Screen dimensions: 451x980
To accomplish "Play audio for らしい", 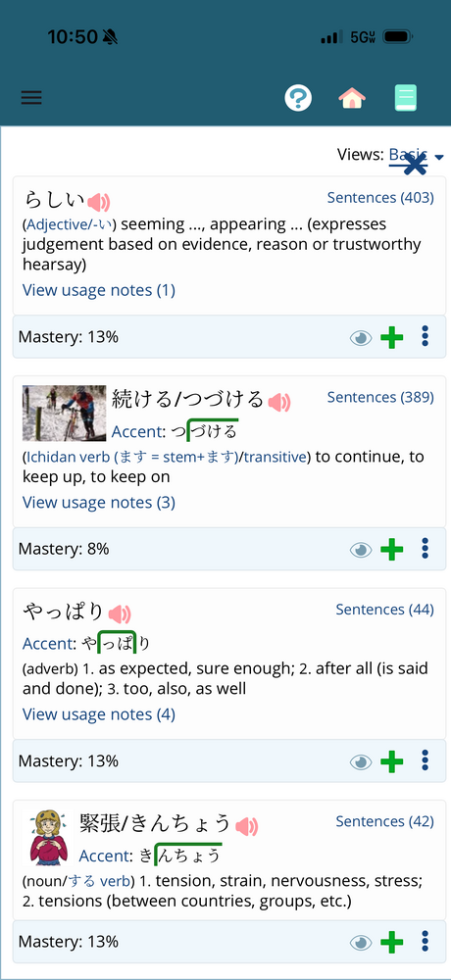I will 99,202.
